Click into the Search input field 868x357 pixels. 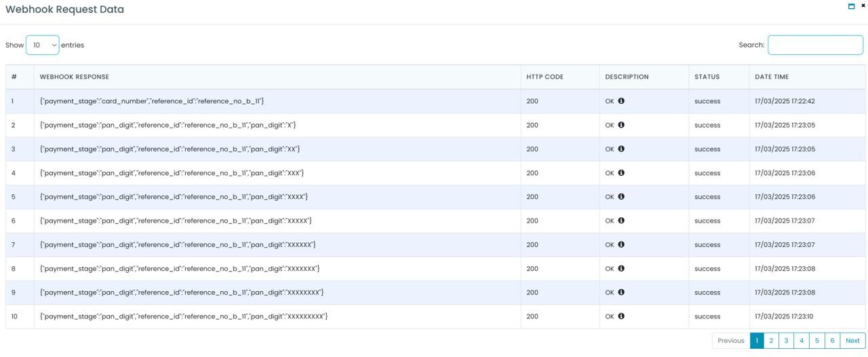coord(815,45)
